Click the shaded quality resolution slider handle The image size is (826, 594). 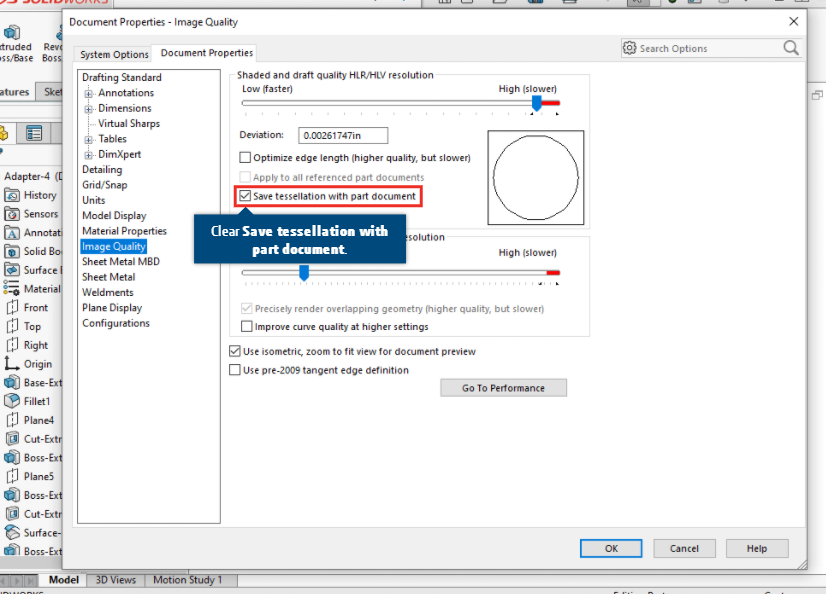(x=536, y=103)
